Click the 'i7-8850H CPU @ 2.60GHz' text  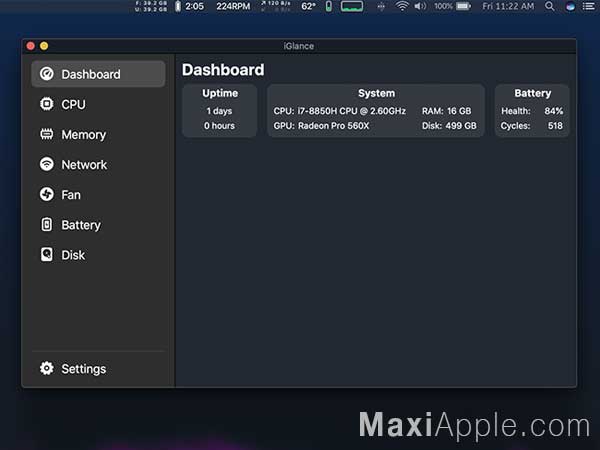point(352,111)
